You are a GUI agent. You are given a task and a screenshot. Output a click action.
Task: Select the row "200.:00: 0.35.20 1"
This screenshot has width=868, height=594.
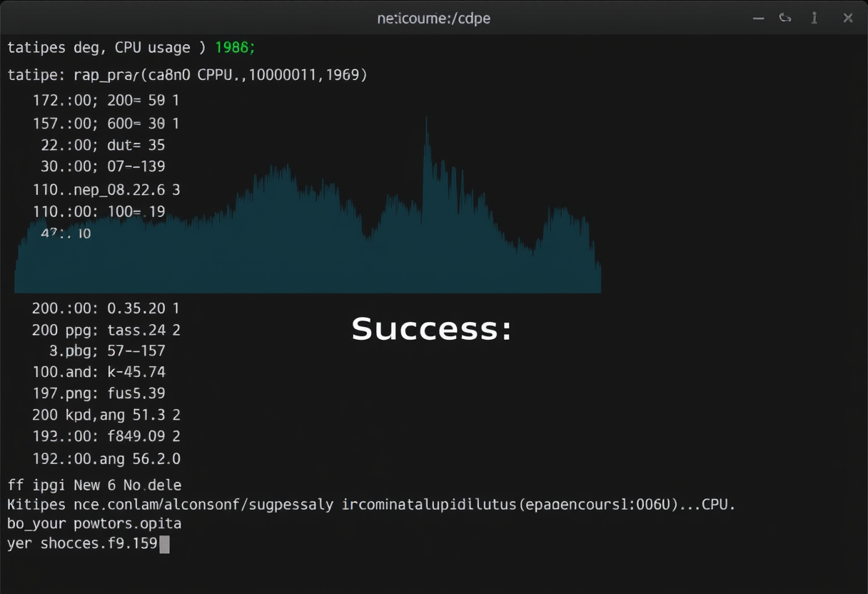(x=106, y=308)
